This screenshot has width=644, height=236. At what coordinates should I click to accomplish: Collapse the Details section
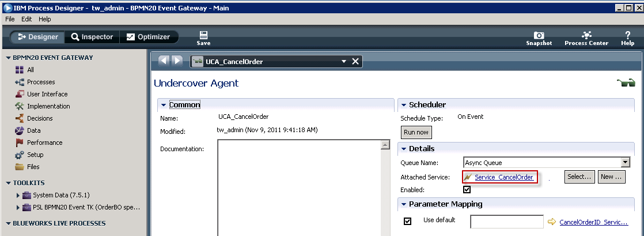[403, 149]
